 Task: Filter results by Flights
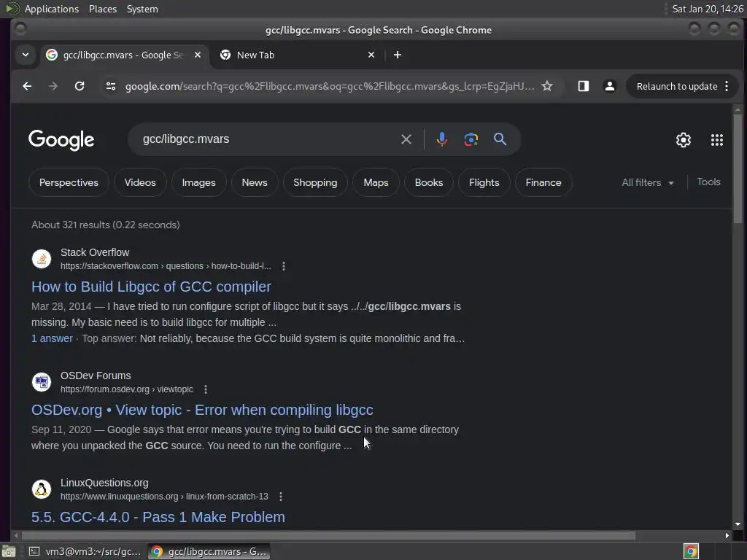coord(484,182)
